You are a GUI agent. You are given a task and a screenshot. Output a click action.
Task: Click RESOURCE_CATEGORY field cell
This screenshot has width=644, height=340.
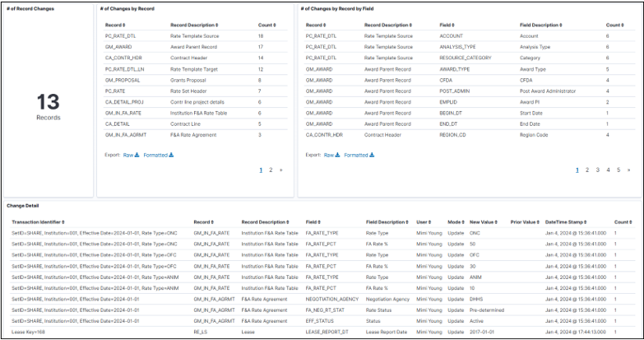(466, 58)
